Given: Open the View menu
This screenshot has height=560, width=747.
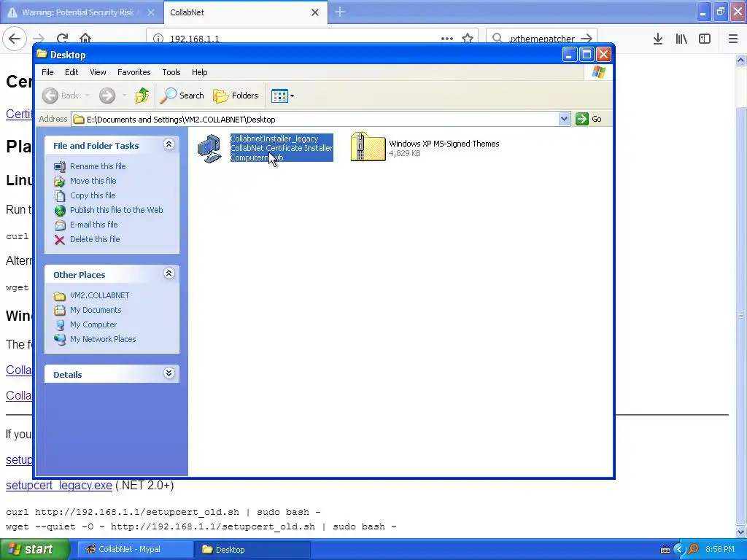Looking at the screenshot, I should pyautogui.click(x=98, y=72).
